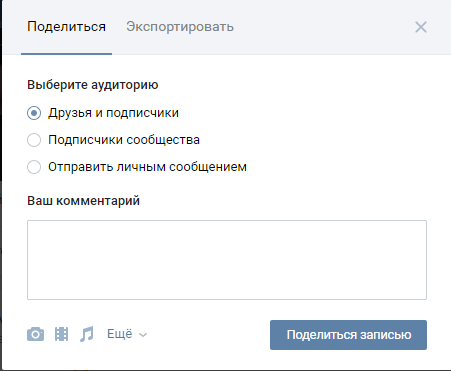Click the Отправить личным сообщением label text
Image resolution: width=451 pixels, height=371 pixels.
pos(147,167)
